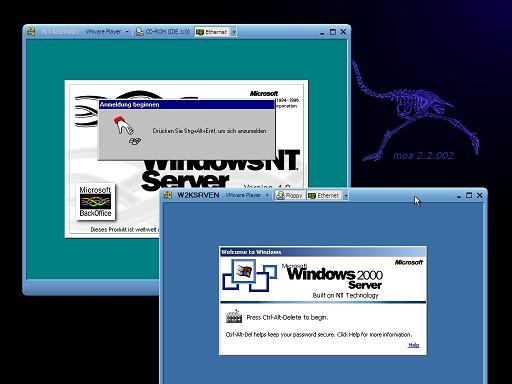This screenshot has width=512, height=384.
Task: Maximize the W2KSRVEN VMware Player window
Action: (469, 195)
